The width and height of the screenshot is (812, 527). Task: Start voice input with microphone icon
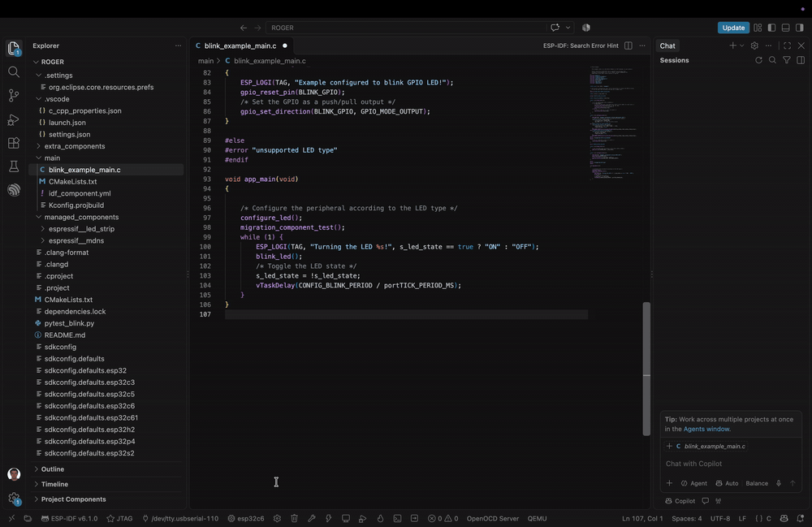779,483
